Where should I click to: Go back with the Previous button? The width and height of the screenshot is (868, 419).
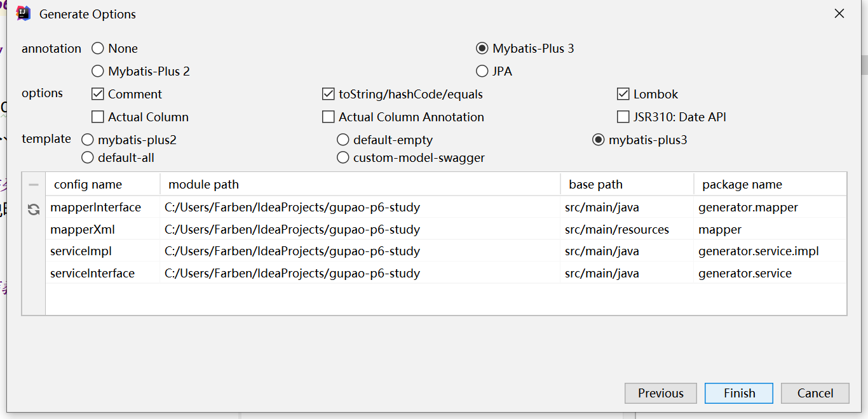click(x=661, y=394)
